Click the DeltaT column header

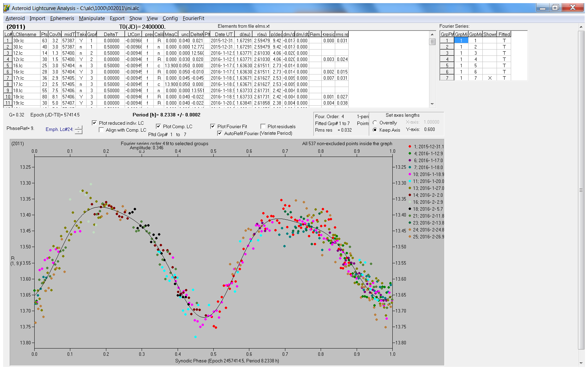111,34
